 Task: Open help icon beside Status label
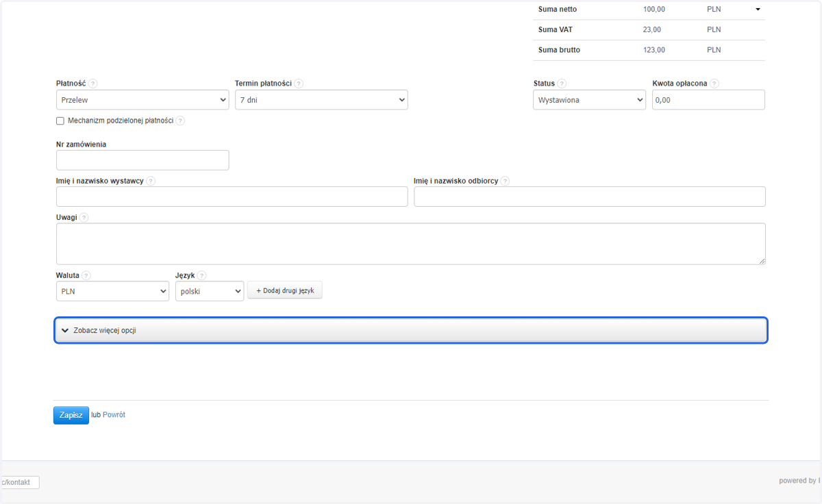point(562,84)
